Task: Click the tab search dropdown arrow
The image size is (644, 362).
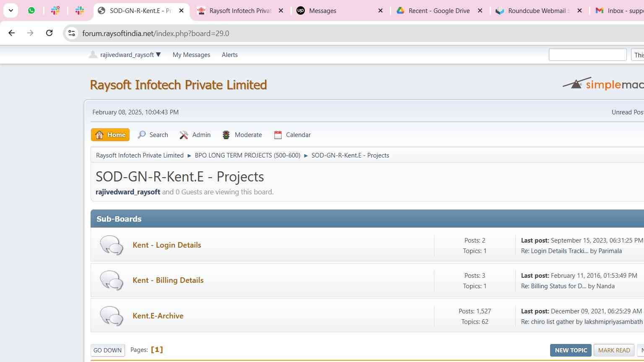Action: (x=10, y=10)
